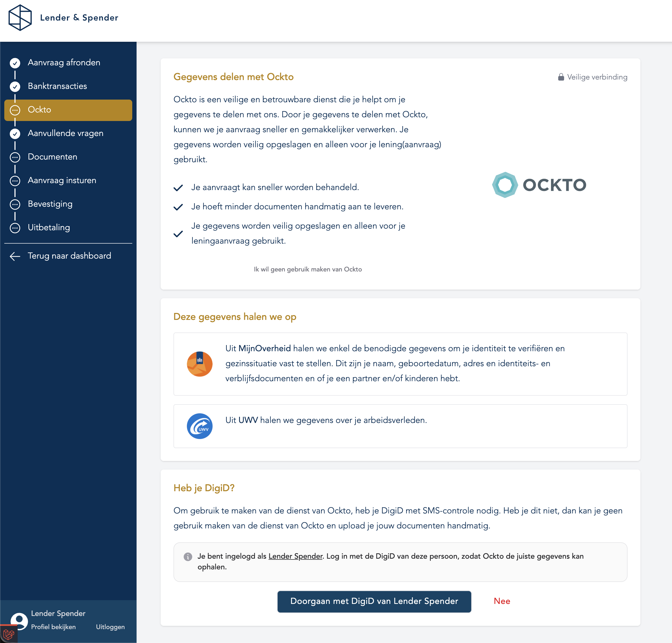The height and width of the screenshot is (643, 672).
Task: Click the pending dots icon beside Ockto
Action: pos(15,110)
